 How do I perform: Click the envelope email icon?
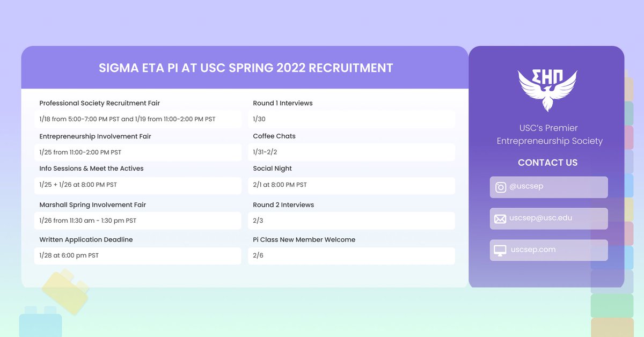500,219
